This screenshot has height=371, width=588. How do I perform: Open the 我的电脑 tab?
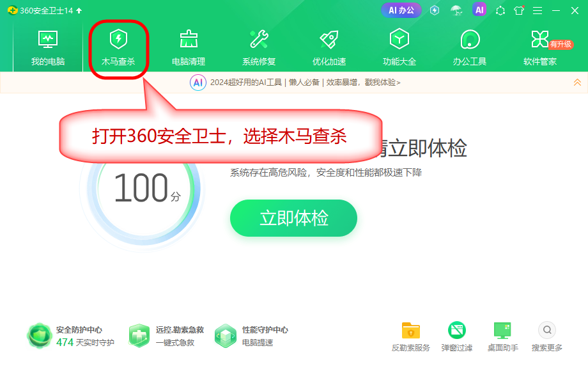click(48, 48)
